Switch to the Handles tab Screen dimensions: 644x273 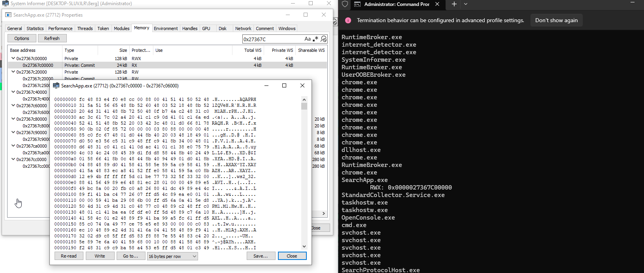(x=190, y=28)
